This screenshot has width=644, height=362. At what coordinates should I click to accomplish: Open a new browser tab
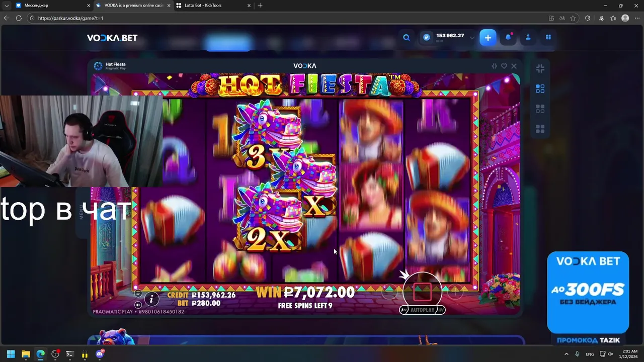point(260,6)
